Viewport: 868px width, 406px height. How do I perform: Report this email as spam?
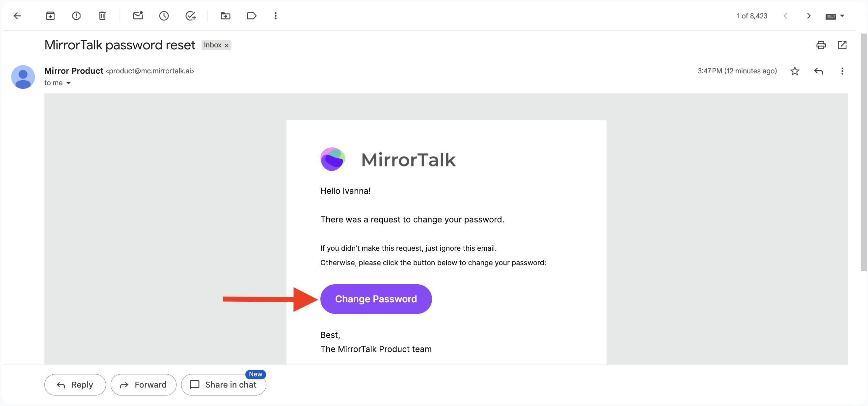[x=76, y=16]
